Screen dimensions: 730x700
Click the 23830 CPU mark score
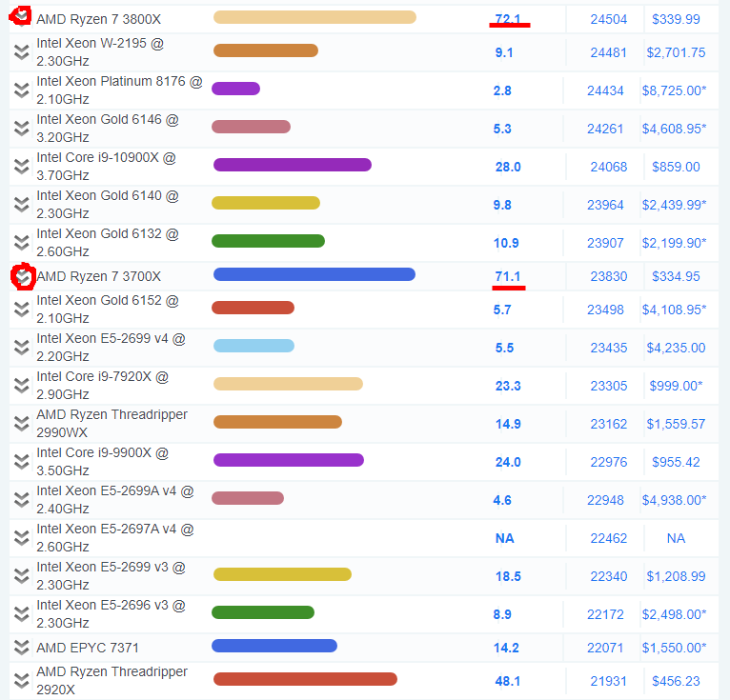tap(609, 276)
